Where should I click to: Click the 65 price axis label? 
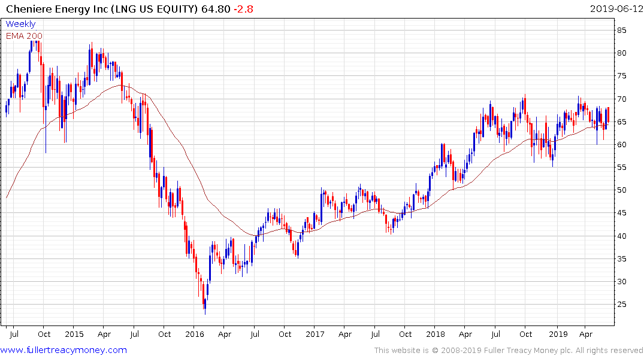(x=621, y=122)
